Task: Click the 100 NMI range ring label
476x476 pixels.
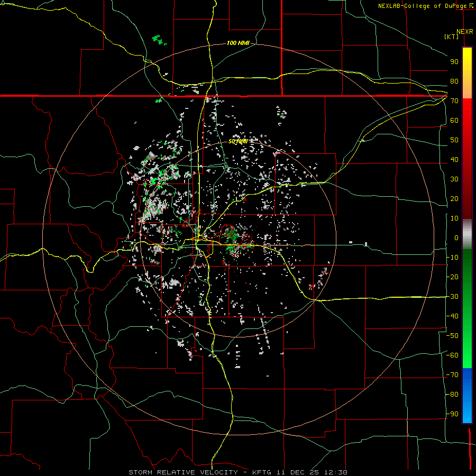Action: pyautogui.click(x=238, y=43)
